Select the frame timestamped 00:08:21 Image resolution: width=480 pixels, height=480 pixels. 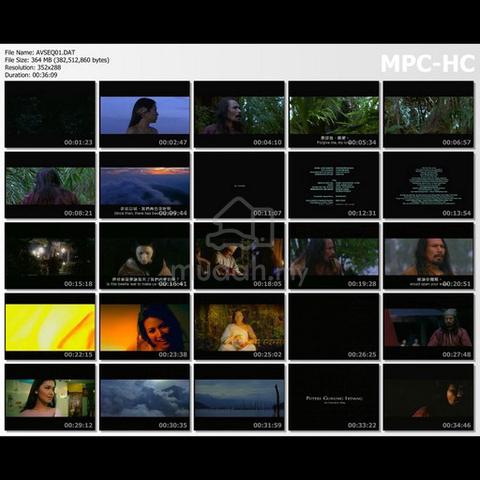click(50, 185)
